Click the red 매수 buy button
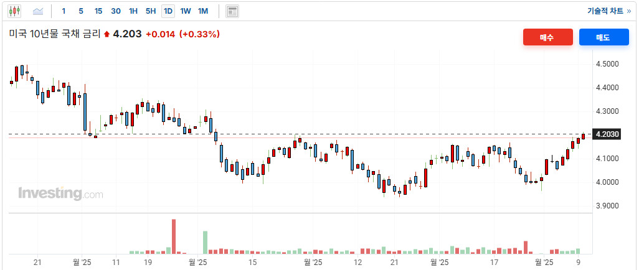This screenshot has width=644, height=270. (548, 37)
